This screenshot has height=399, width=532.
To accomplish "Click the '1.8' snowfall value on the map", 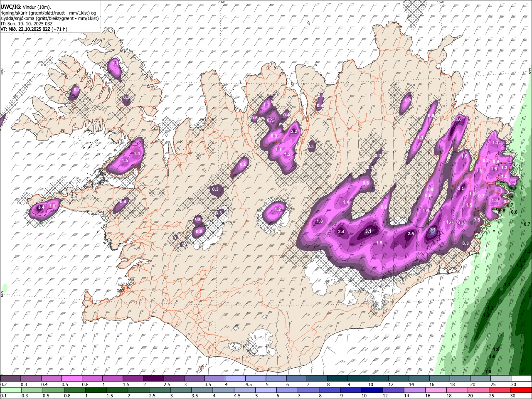I will click(x=320, y=222).
